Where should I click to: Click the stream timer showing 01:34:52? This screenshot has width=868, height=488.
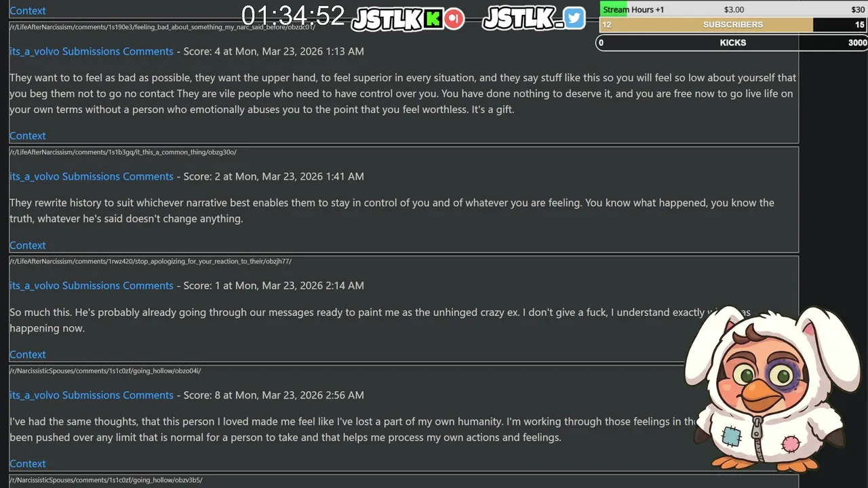pos(293,16)
